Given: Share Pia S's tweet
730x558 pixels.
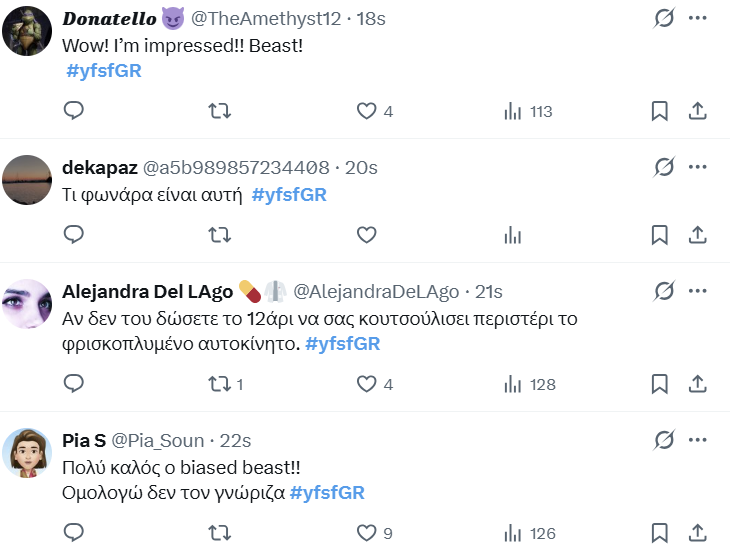Looking at the screenshot, I should coord(699,532).
